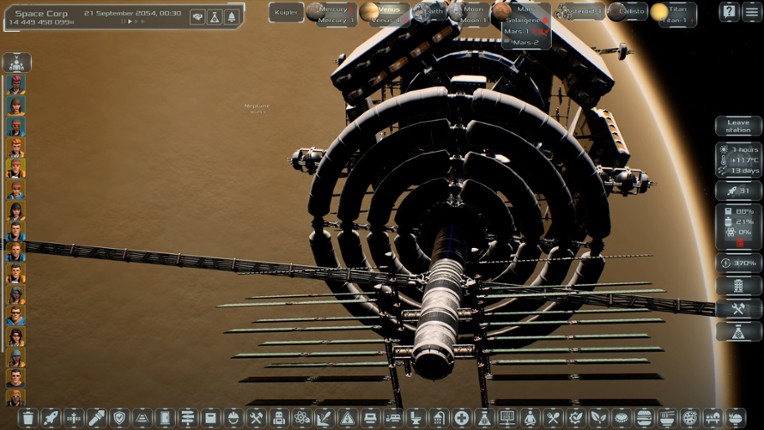Toggle the energy 370% status indicator

pos(738,263)
